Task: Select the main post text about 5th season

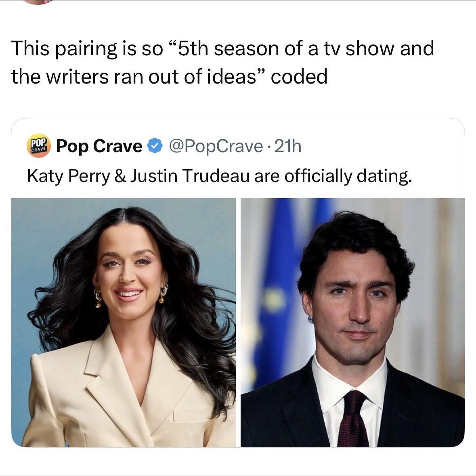Action: pos(223,63)
